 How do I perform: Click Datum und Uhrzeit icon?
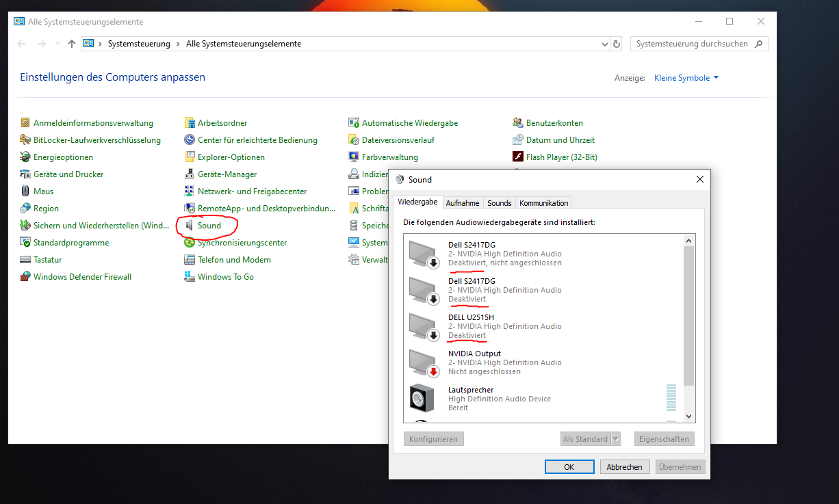(x=518, y=140)
